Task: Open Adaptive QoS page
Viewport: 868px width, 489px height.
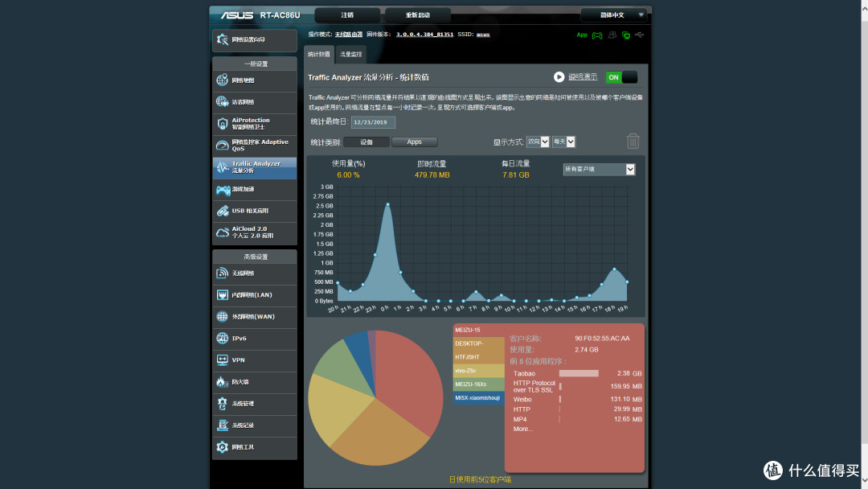Action: click(x=255, y=146)
